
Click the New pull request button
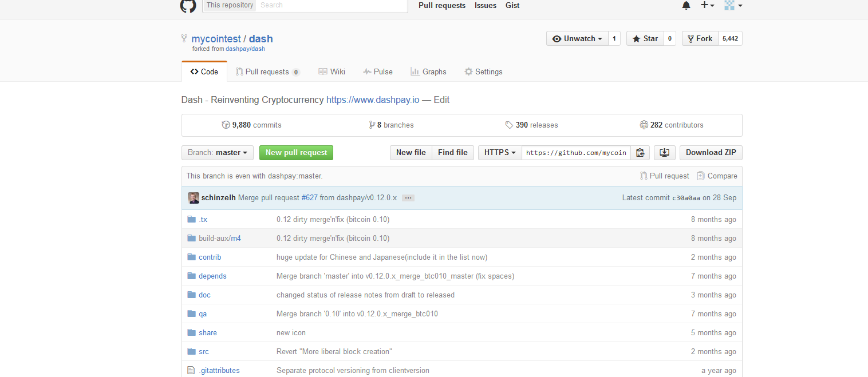pyautogui.click(x=296, y=153)
